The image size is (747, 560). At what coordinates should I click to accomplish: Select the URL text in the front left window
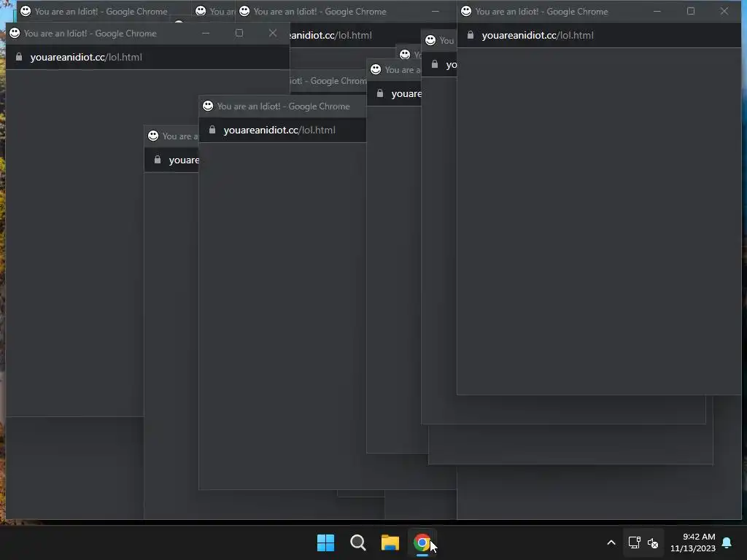pos(86,57)
